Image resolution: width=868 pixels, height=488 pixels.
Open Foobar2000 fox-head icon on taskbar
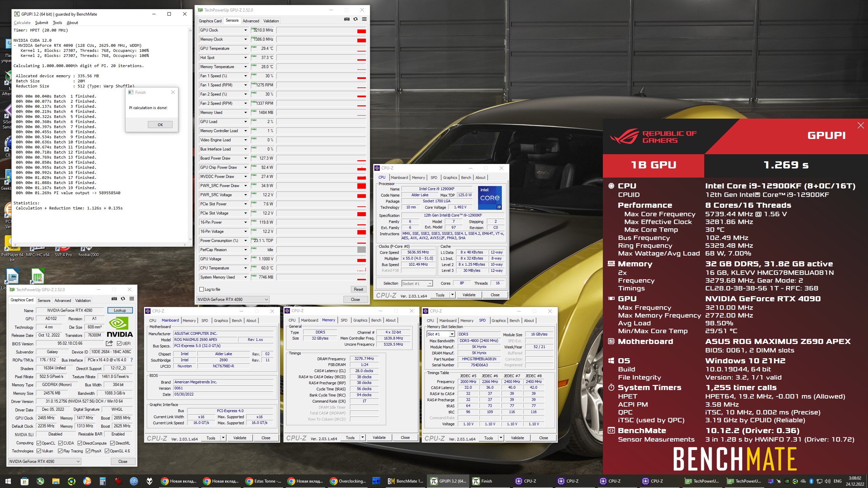[150, 481]
